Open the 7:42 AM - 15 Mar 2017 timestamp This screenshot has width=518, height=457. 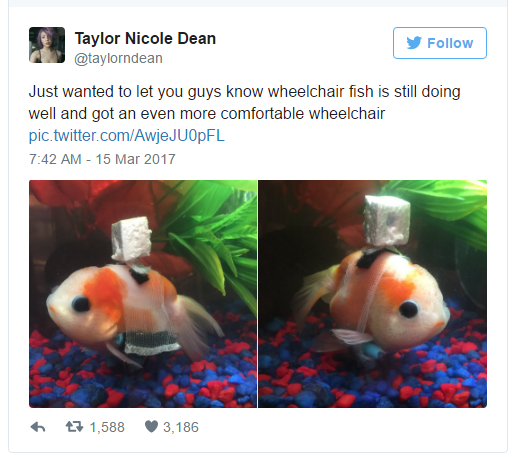(102, 159)
